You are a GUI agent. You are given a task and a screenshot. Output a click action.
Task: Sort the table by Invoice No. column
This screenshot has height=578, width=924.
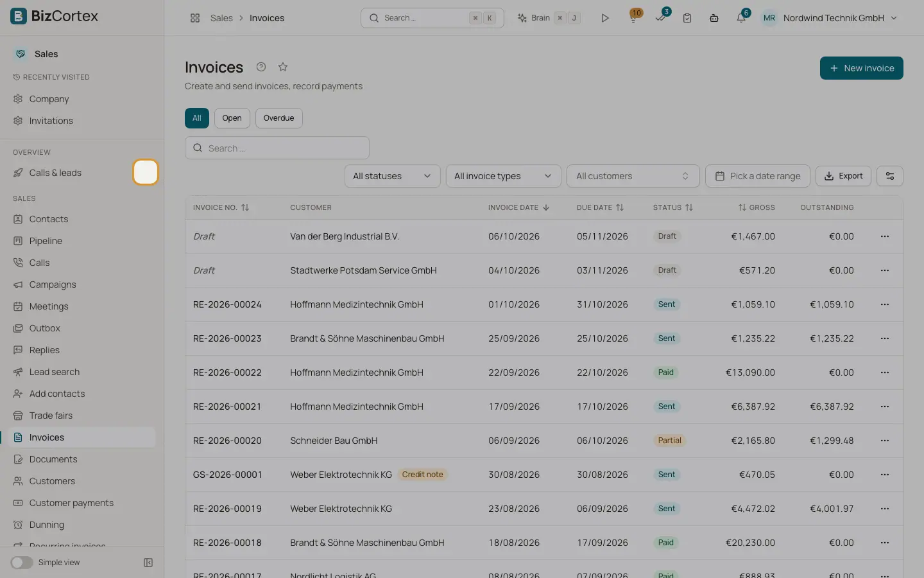coord(221,207)
